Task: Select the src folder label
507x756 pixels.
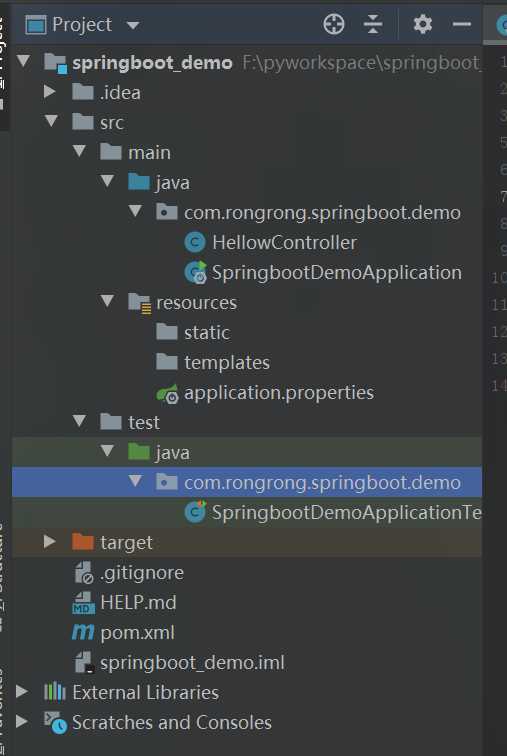Action: (x=112, y=122)
